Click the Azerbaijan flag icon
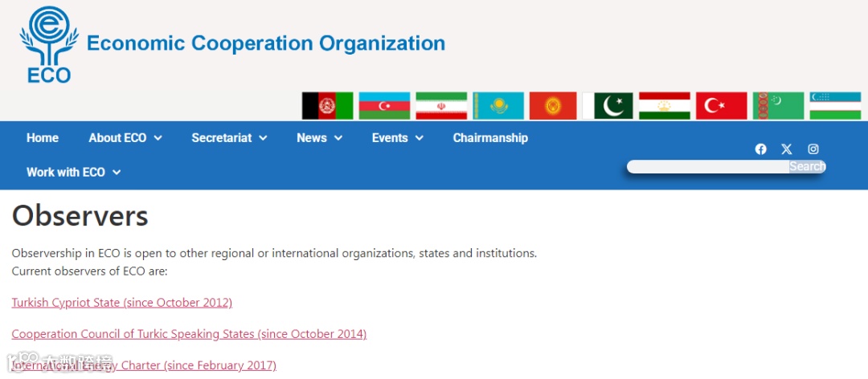 384,106
